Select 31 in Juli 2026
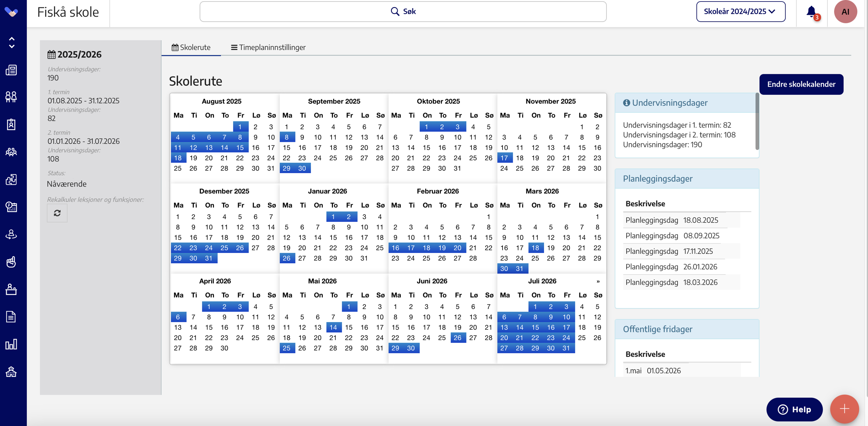The image size is (868, 426). pyautogui.click(x=566, y=348)
